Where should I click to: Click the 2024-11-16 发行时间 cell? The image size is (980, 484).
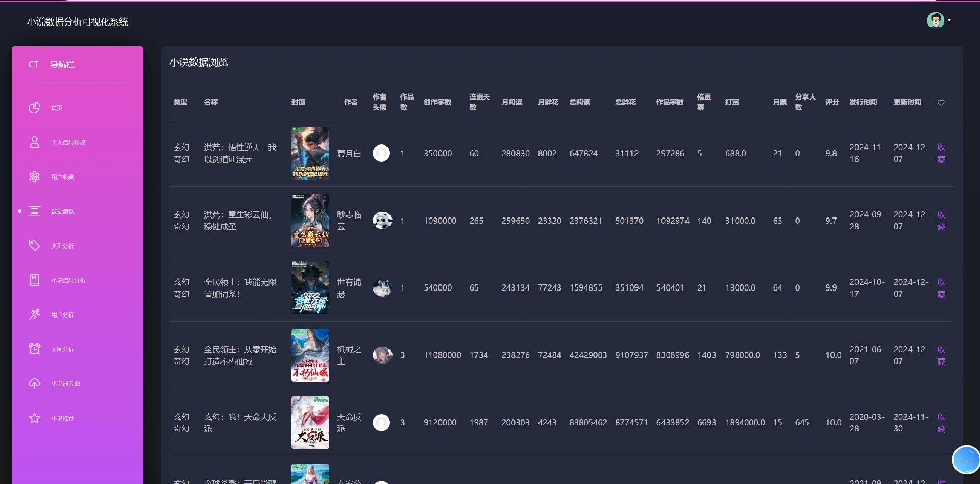click(x=867, y=153)
